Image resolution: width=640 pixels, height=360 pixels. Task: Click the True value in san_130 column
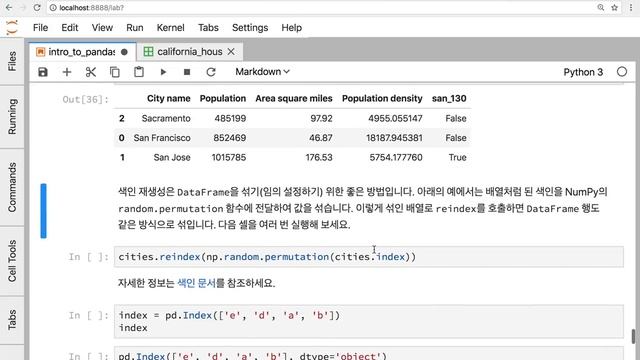pos(458,158)
